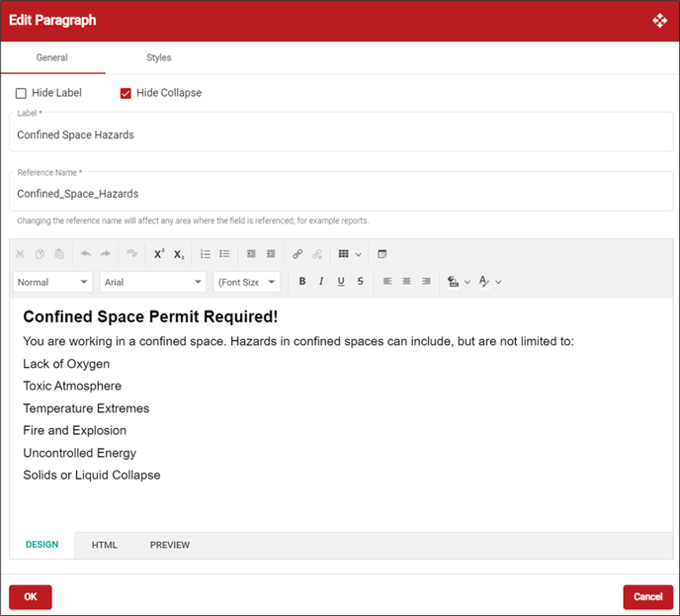Expand the background color dropdown arrow
Image resolution: width=680 pixels, height=616 pixels.
[x=467, y=282]
